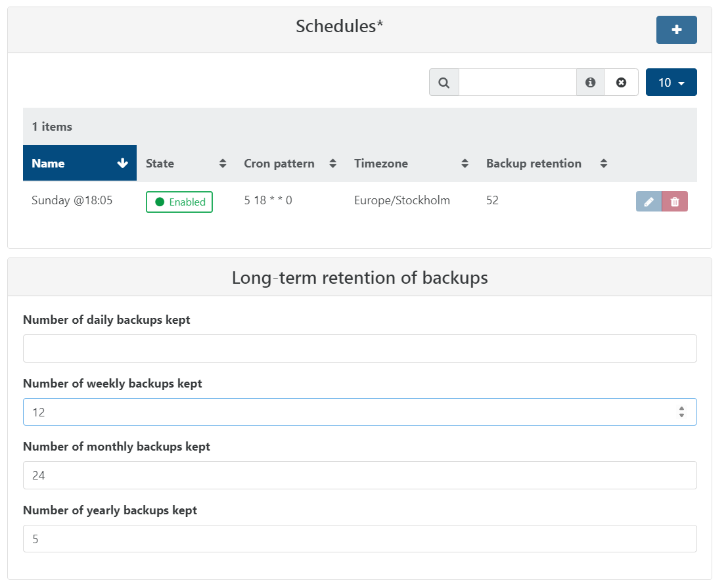Click the monthly backups kept field
Viewport: 728px width, 580px height.
[x=359, y=476]
